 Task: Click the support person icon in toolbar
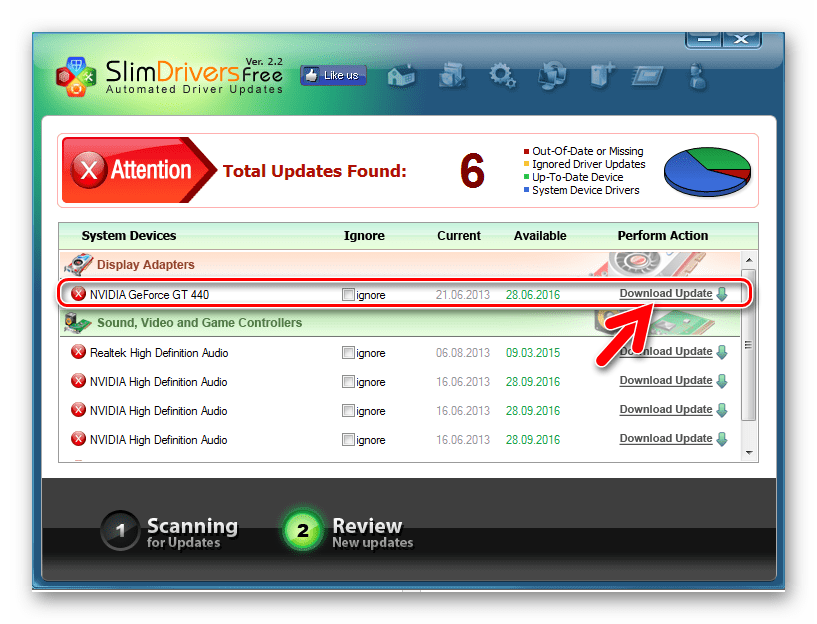(699, 75)
